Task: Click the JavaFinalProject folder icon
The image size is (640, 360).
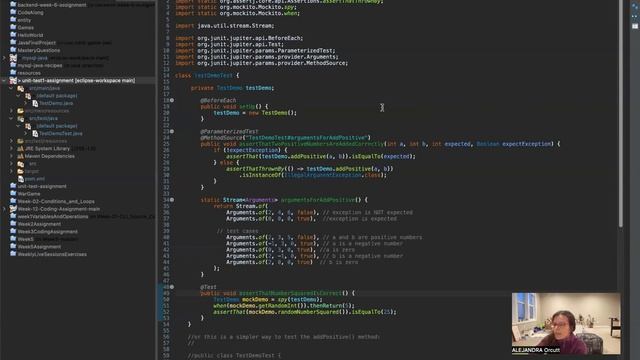Action: (x=13, y=42)
